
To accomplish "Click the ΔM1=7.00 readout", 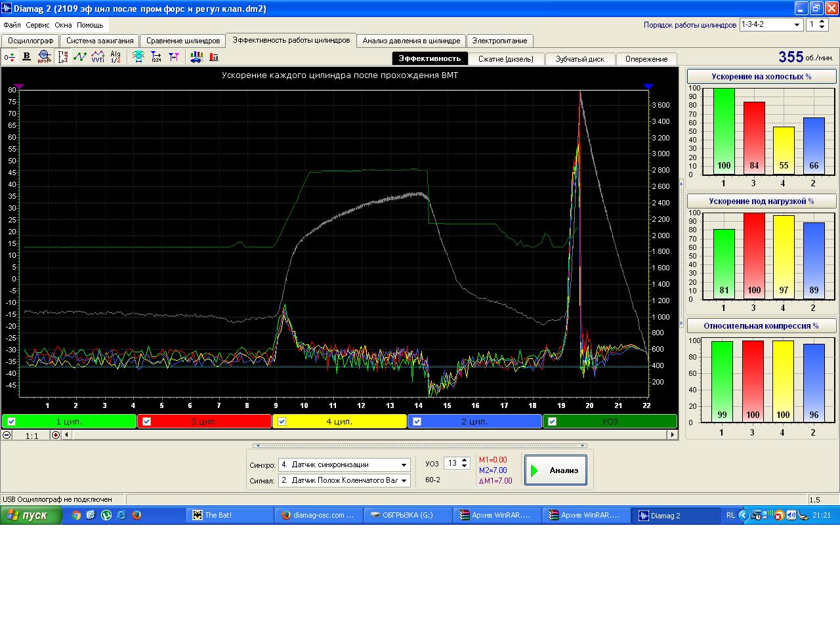I will click(495, 481).
